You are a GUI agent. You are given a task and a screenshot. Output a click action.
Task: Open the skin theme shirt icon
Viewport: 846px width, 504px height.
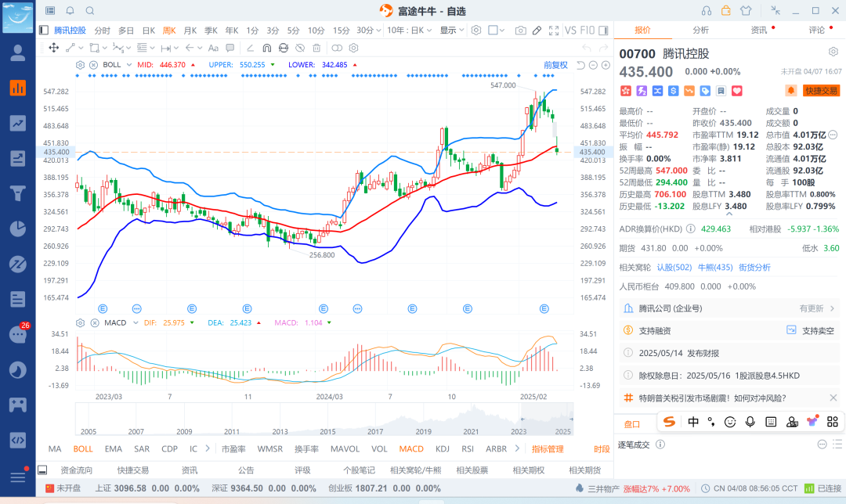coord(745,11)
